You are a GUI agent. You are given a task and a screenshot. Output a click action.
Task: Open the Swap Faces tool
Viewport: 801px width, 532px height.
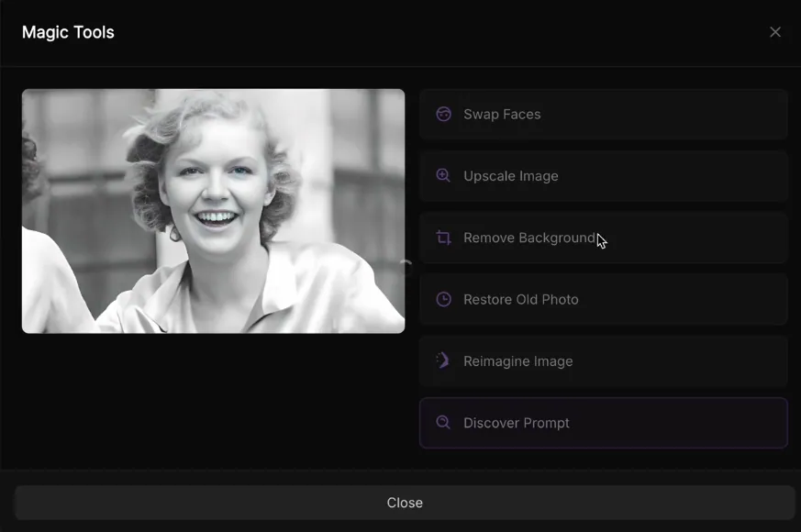coord(603,114)
